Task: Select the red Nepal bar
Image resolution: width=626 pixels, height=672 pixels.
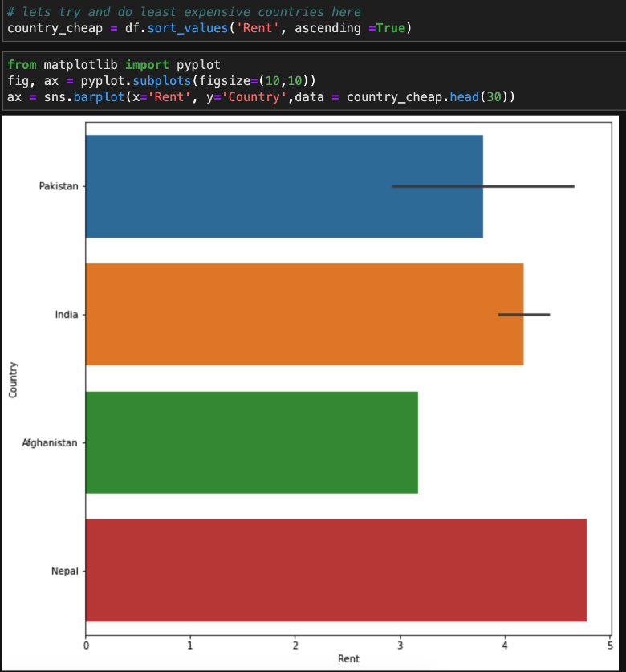Action: (x=335, y=571)
